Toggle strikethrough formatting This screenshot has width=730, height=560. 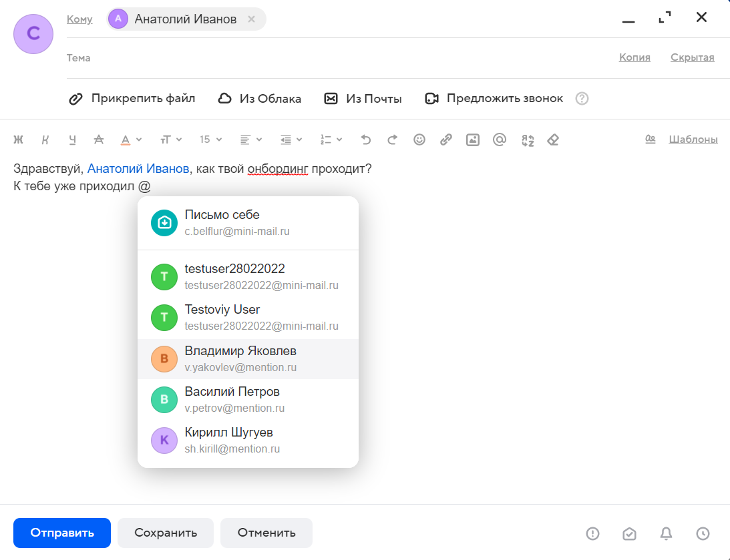click(98, 139)
